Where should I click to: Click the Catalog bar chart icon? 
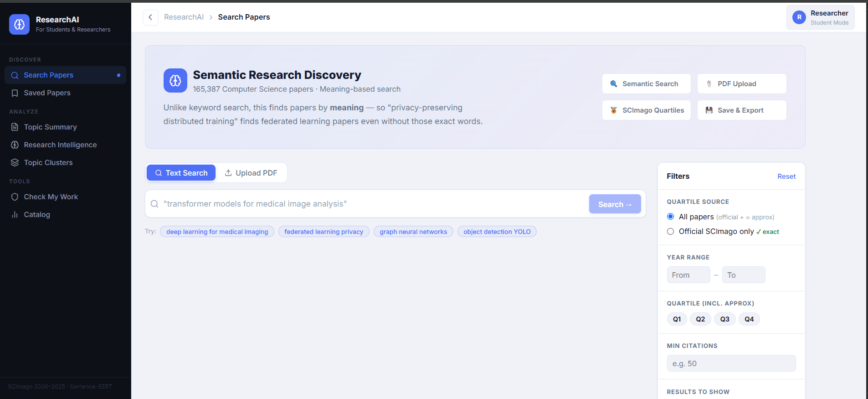click(15, 215)
